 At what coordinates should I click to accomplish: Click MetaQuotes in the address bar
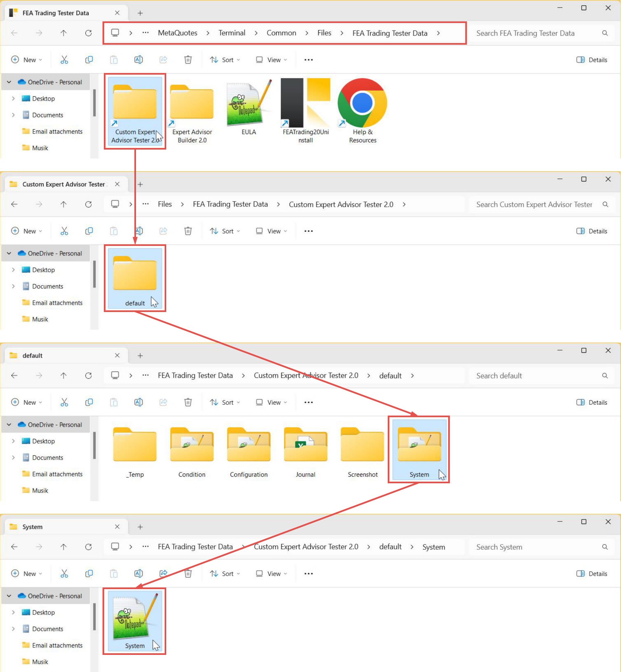point(177,33)
